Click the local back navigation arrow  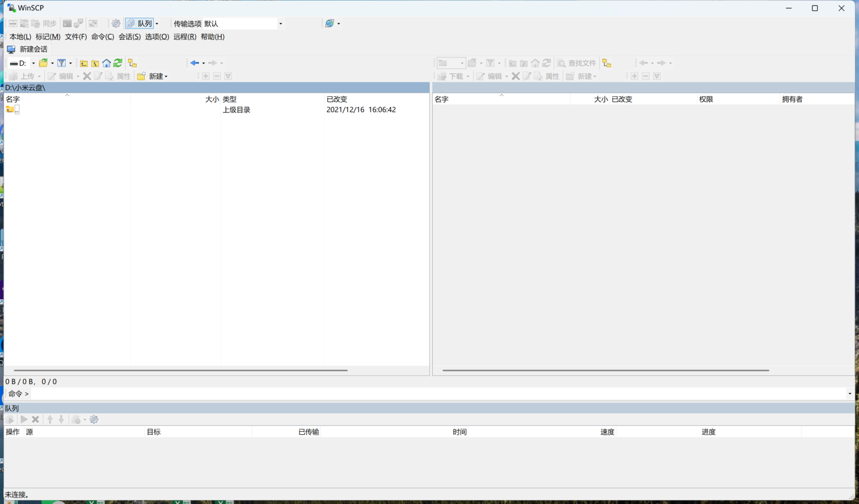tap(194, 63)
